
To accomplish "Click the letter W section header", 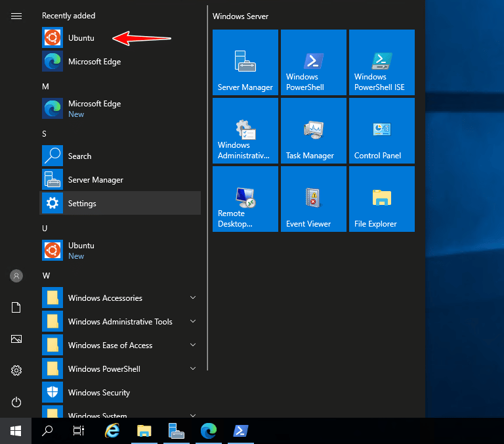I will [x=47, y=275].
